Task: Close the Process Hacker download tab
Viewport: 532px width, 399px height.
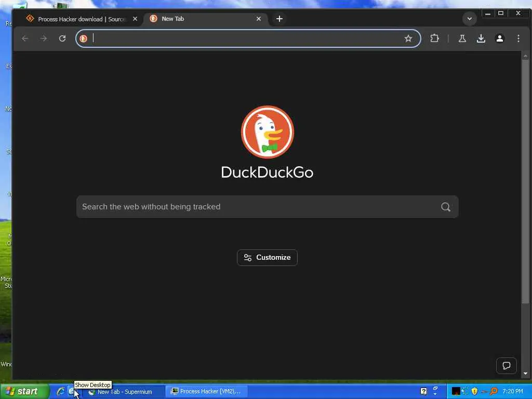Action: pyautogui.click(x=135, y=19)
